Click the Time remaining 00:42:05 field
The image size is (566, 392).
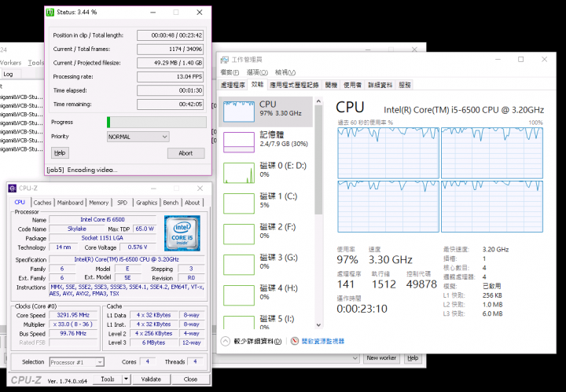coord(170,104)
